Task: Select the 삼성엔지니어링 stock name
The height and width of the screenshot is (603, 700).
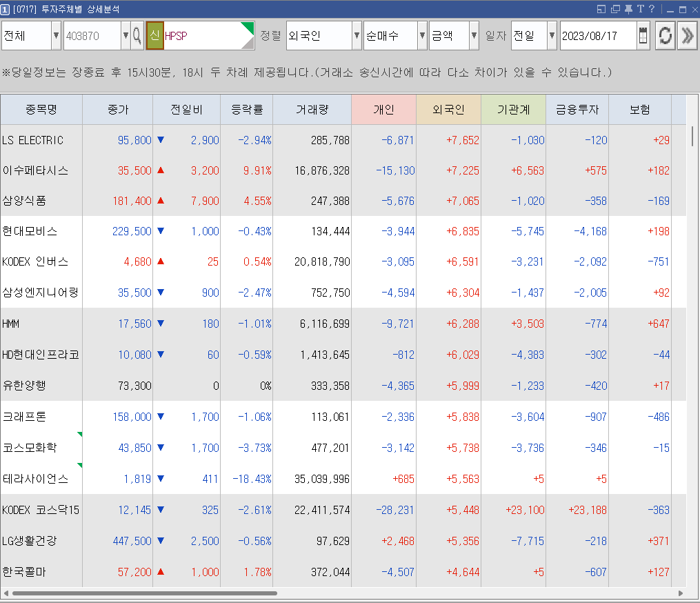Action: (x=41, y=293)
